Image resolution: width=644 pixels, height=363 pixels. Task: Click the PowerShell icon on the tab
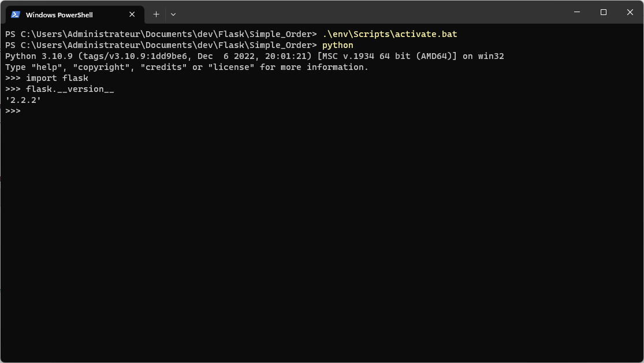(x=16, y=14)
